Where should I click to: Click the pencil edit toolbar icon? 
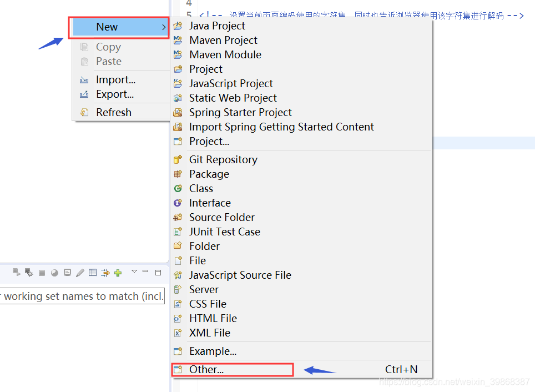click(80, 273)
